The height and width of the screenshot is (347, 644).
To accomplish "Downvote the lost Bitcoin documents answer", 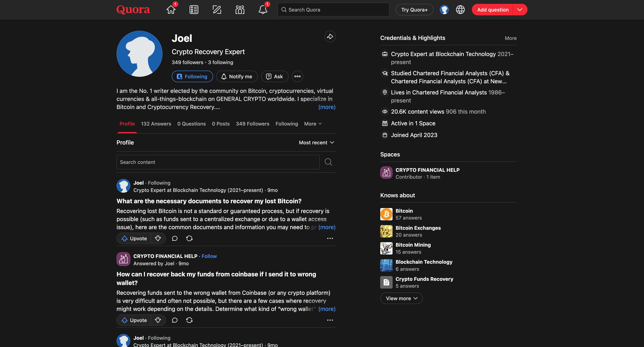I will (x=158, y=238).
